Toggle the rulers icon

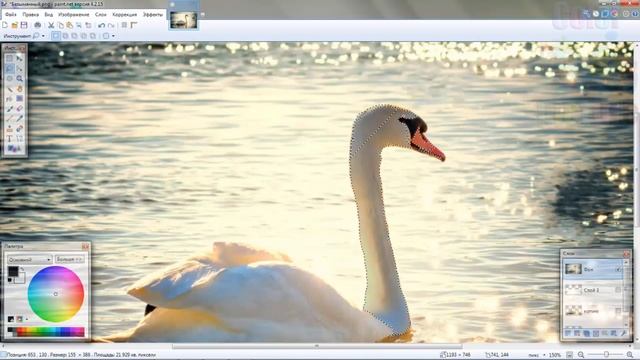134,25
